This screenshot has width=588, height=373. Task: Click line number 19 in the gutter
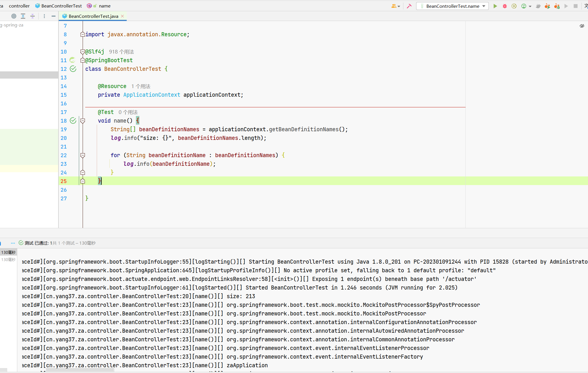64,129
